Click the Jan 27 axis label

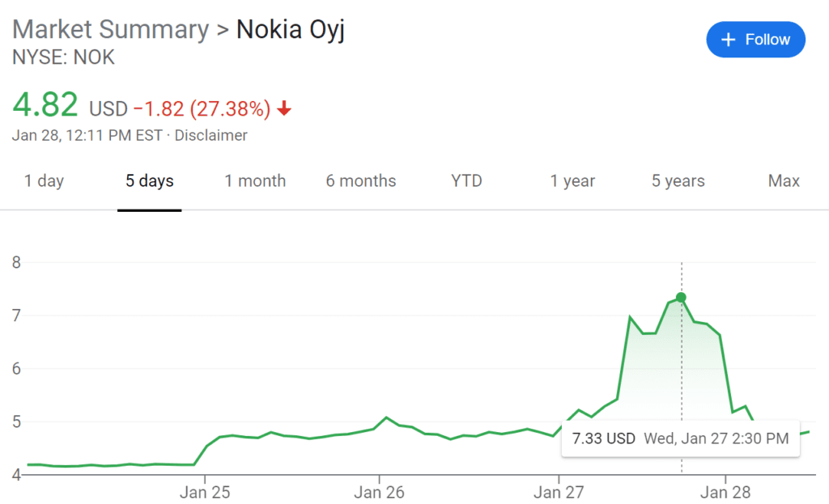click(x=559, y=493)
